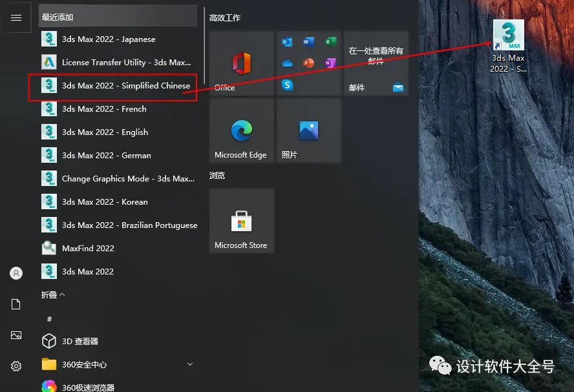Viewport: 574px width, 392px height.
Task: Launch 3ds Max 2022 - Korean
Action: (118, 202)
